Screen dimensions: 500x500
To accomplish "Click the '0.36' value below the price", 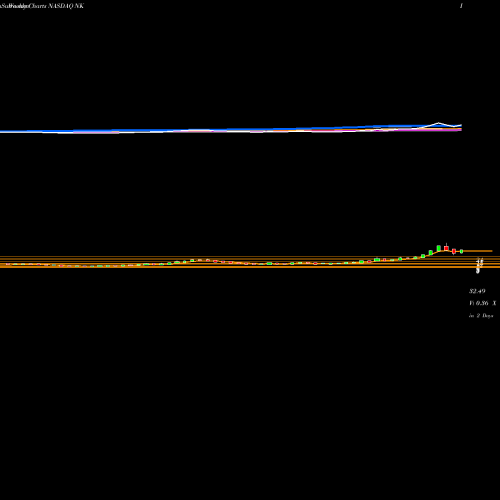I will click(482, 303).
